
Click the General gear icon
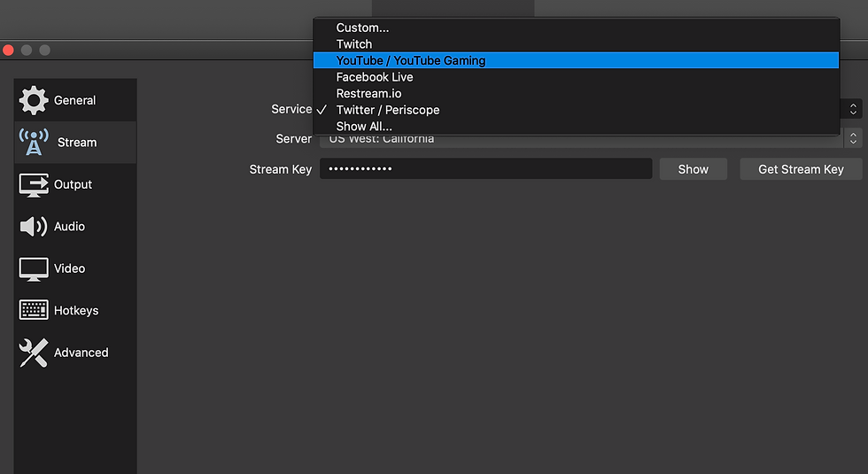coord(34,100)
